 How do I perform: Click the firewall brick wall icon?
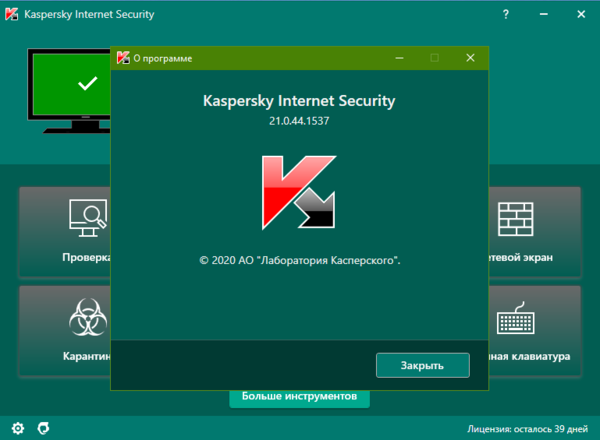(515, 219)
